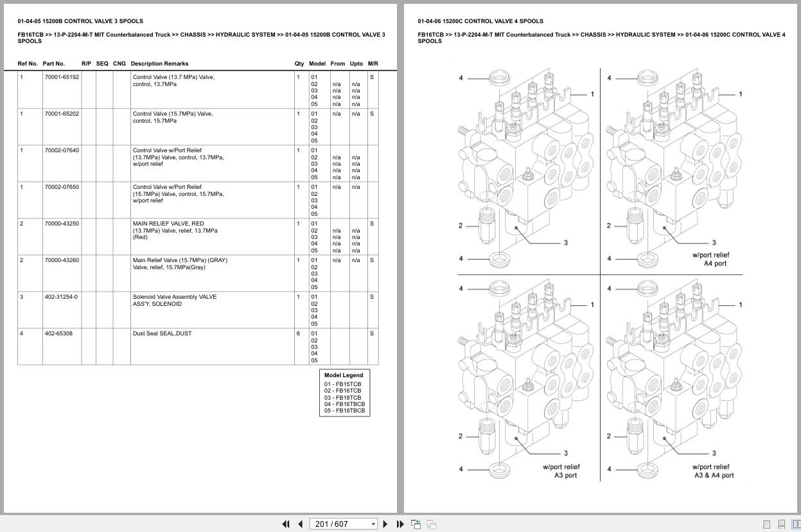Click legend entry 01 - FB15TCB
This screenshot has height=532, width=801.
[342, 384]
